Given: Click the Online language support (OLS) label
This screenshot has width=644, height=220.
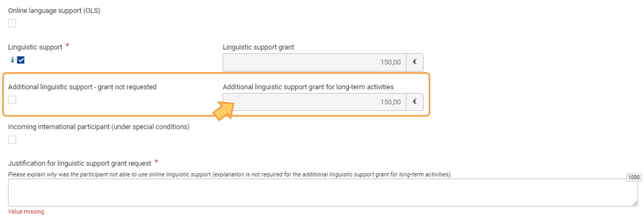Looking at the screenshot, I should click(54, 11).
